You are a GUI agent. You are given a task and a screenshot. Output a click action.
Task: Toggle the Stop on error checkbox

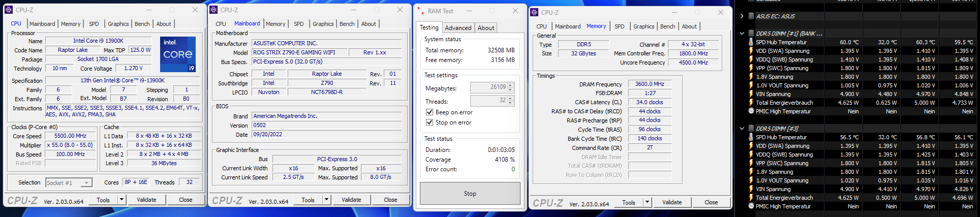(x=430, y=122)
